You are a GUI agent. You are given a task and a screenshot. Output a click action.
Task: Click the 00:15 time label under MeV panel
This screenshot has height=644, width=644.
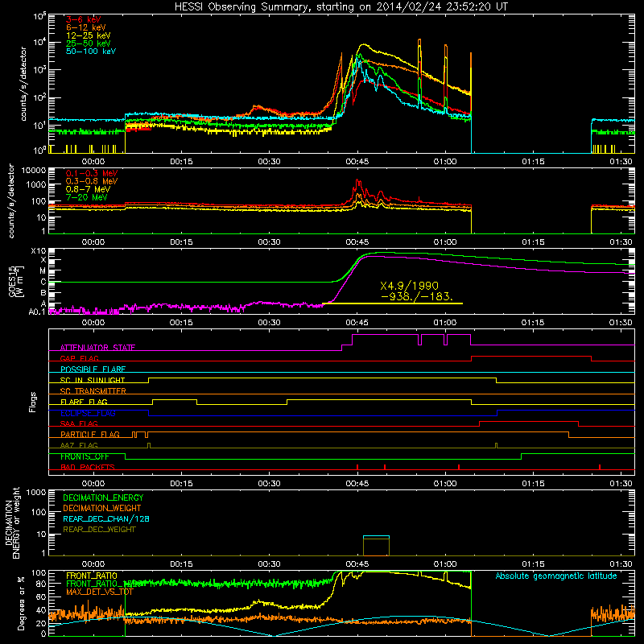pyautogui.click(x=181, y=242)
